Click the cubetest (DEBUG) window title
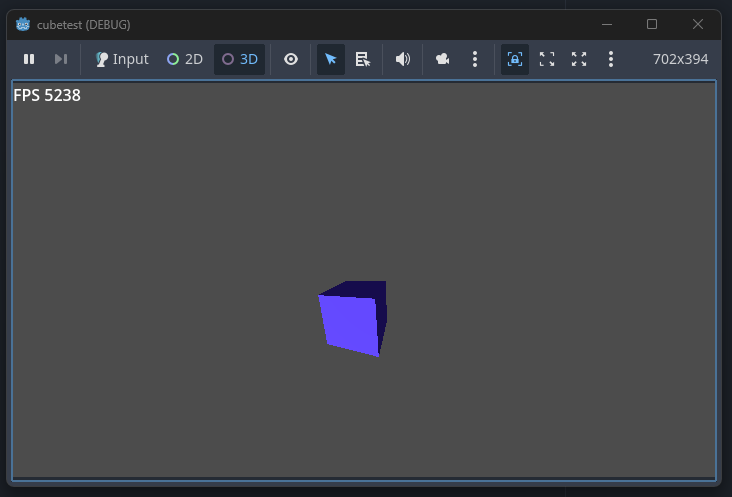The image size is (732, 497). (84, 24)
